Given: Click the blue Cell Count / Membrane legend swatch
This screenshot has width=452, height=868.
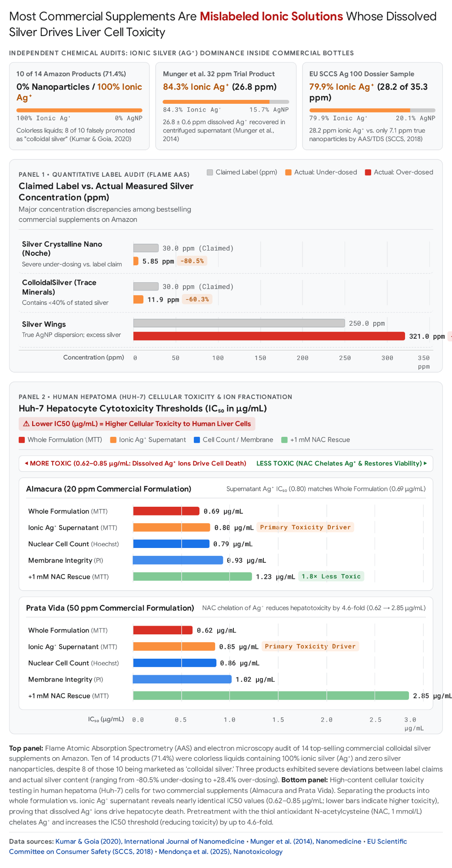Looking at the screenshot, I should pyautogui.click(x=197, y=440).
